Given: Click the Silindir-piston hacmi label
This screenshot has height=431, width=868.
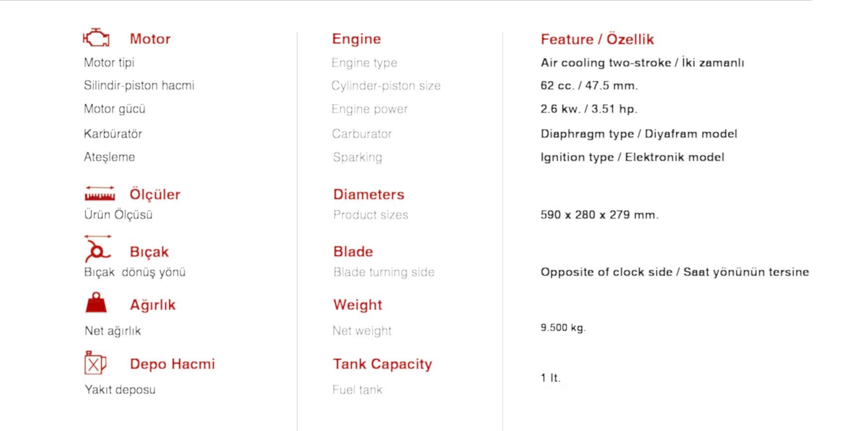Looking at the screenshot, I should 139,86.
